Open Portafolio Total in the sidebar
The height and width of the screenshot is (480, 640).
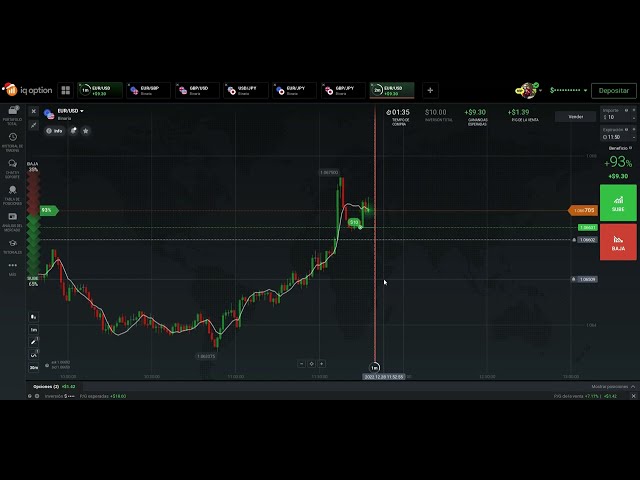pos(13,116)
